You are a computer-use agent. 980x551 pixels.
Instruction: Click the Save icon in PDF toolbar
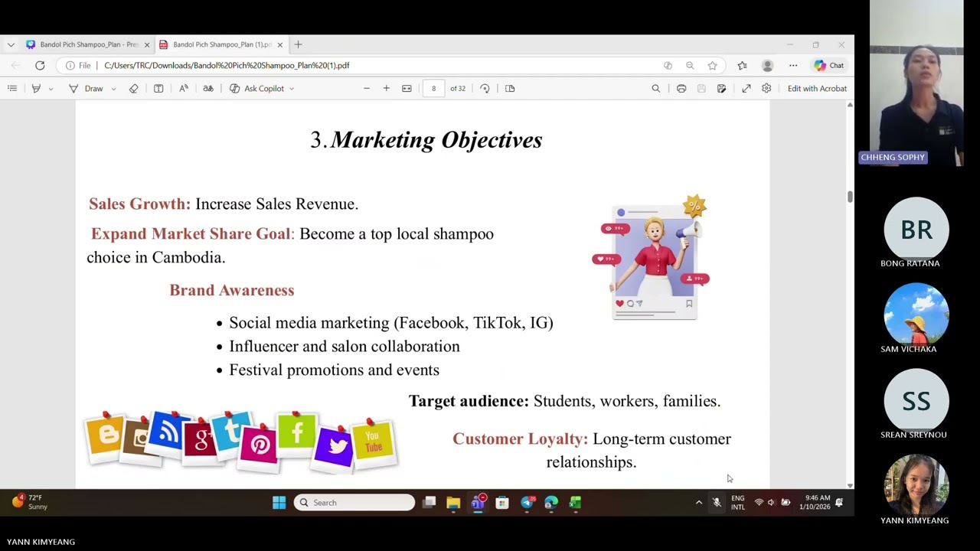point(701,89)
